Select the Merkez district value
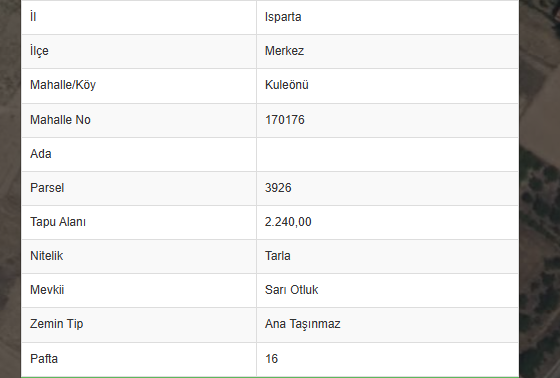Screen dimensions: 560x378 (284, 51)
